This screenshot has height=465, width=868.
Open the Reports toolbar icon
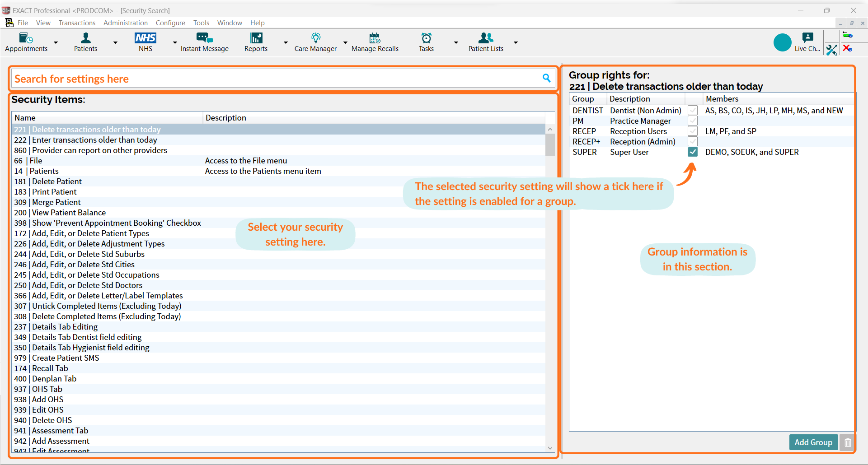[x=256, y=42]
